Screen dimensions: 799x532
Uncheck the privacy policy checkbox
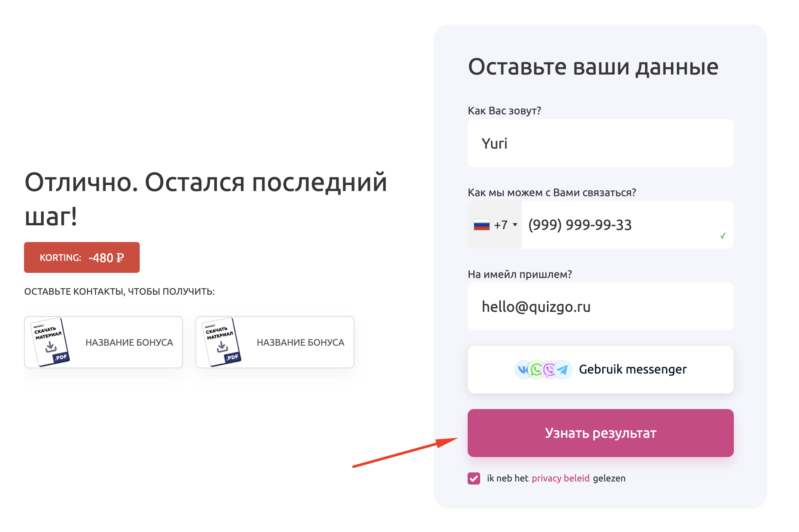pos(474,478)
